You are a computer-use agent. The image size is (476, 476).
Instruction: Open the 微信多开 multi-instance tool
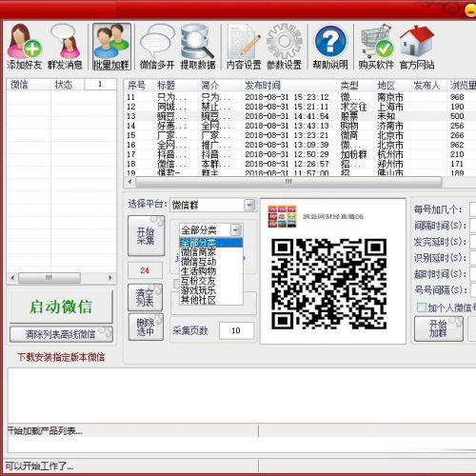pyautogui.click(x=157, y=47)
